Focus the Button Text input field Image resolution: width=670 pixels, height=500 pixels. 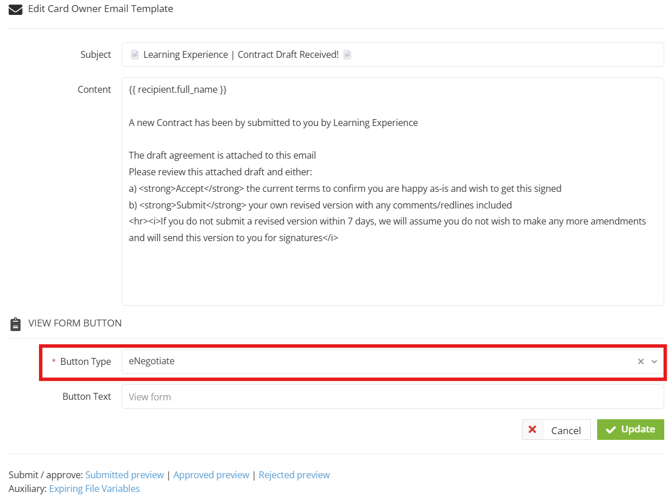tap(392, 397)
